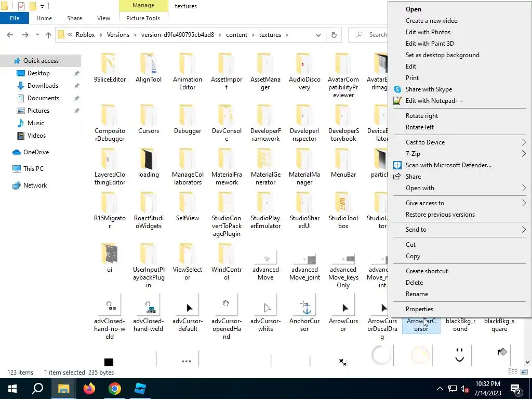Select Documents in the navigation pane
This screenshot has height=399, width=532.
[x=43, y=98]
